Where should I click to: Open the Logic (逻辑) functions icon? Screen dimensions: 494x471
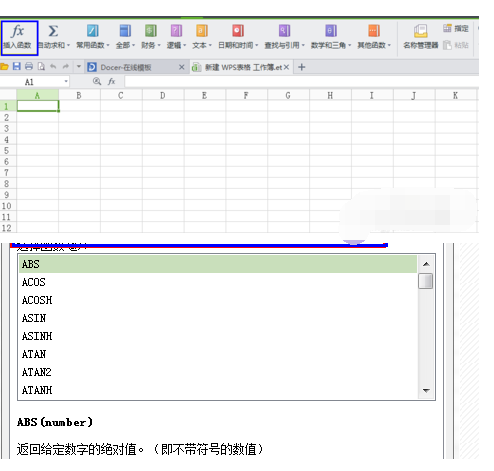pyautogui.click(x=176, y=31)
